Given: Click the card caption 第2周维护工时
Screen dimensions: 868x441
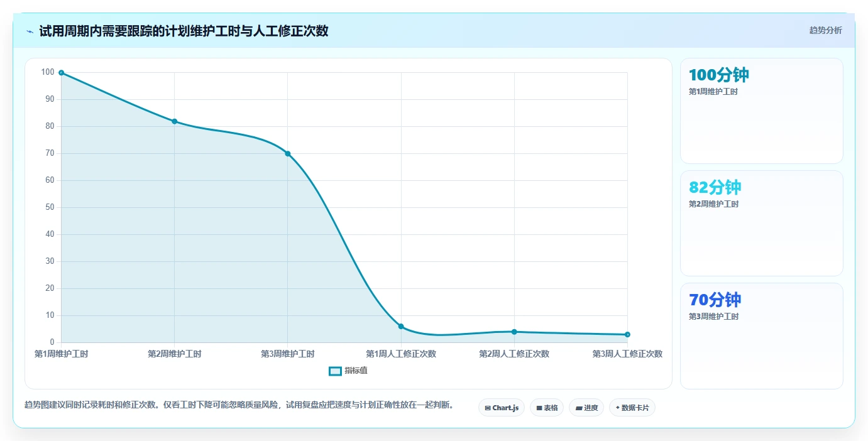Looking at the screenshot, I should click(x=713, y=204).
